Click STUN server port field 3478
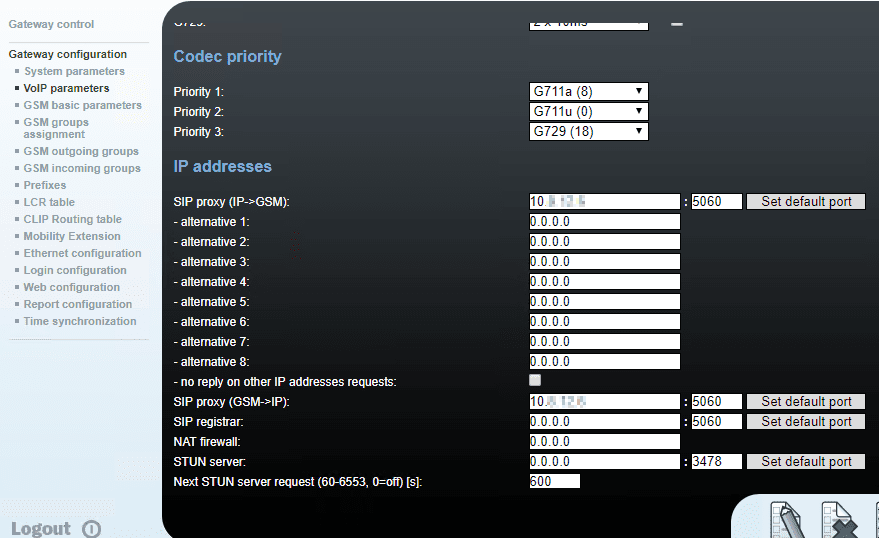The height and width of the screenshot is (538, 879). tap(716, 461)
